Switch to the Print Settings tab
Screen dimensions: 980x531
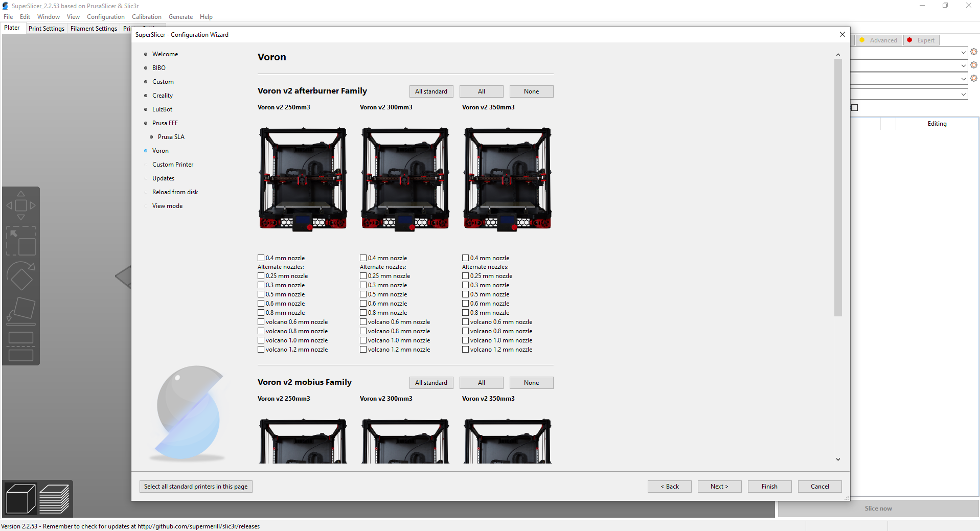click(x=47, y=29)
